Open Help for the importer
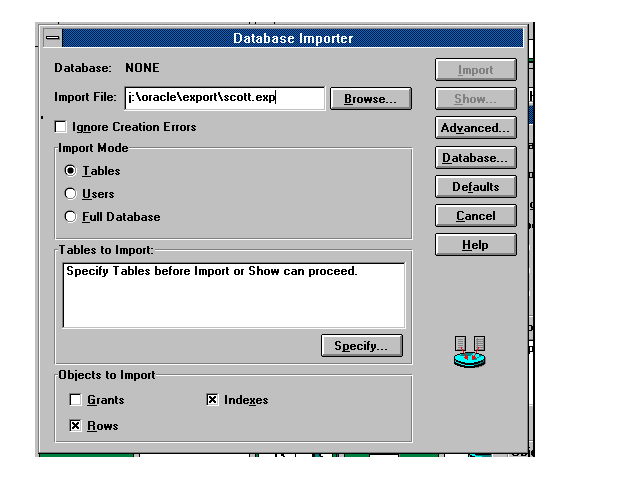The height and width of the screenshot is (480, 640). [x=476, y=245]
